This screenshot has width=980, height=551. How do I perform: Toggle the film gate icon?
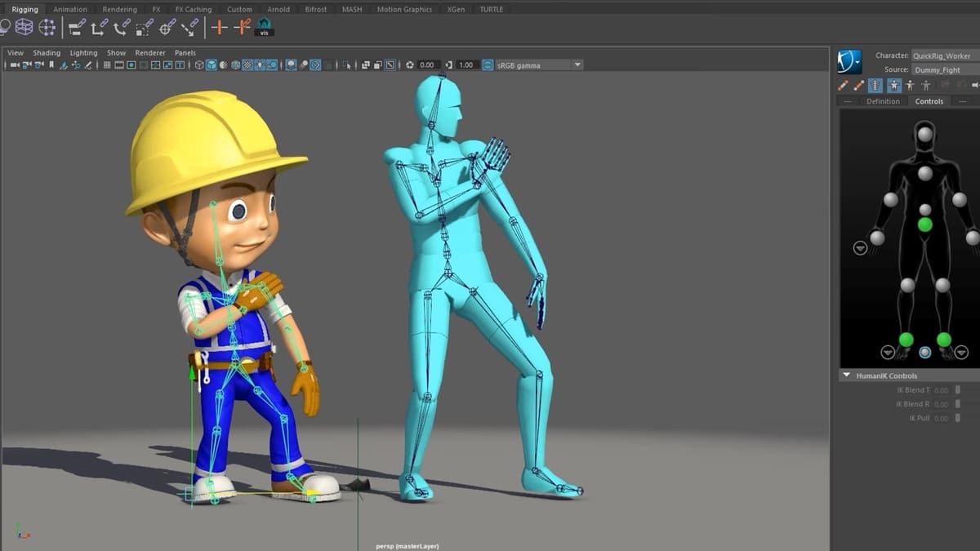(119, 64)
